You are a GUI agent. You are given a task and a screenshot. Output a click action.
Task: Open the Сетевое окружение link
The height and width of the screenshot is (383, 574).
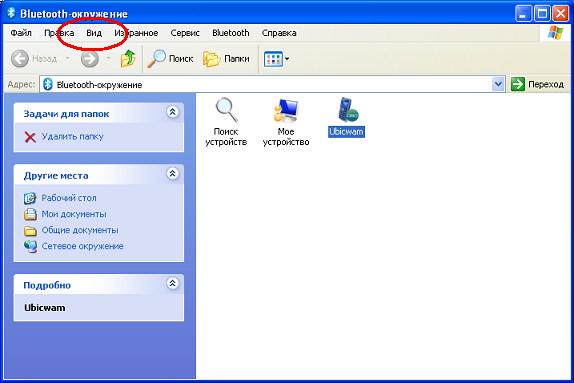point(82,246)
